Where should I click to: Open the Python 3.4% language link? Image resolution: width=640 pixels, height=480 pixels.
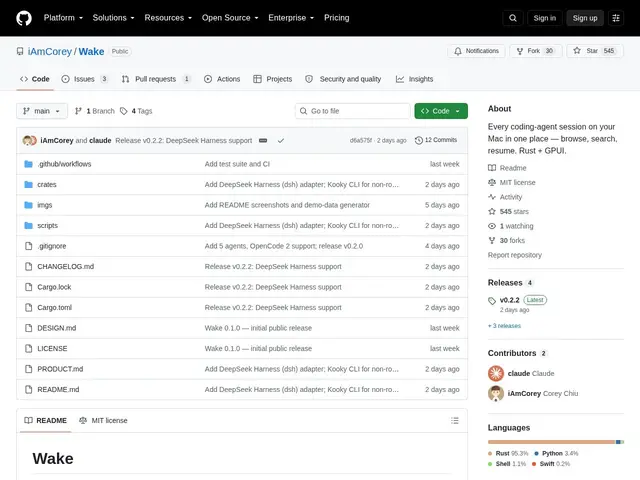coord(556,453)
